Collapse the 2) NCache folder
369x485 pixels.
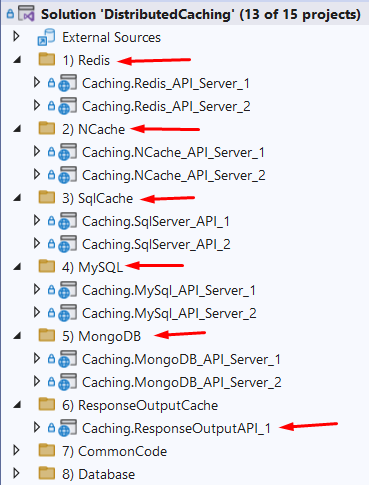[x=17, y=129]
